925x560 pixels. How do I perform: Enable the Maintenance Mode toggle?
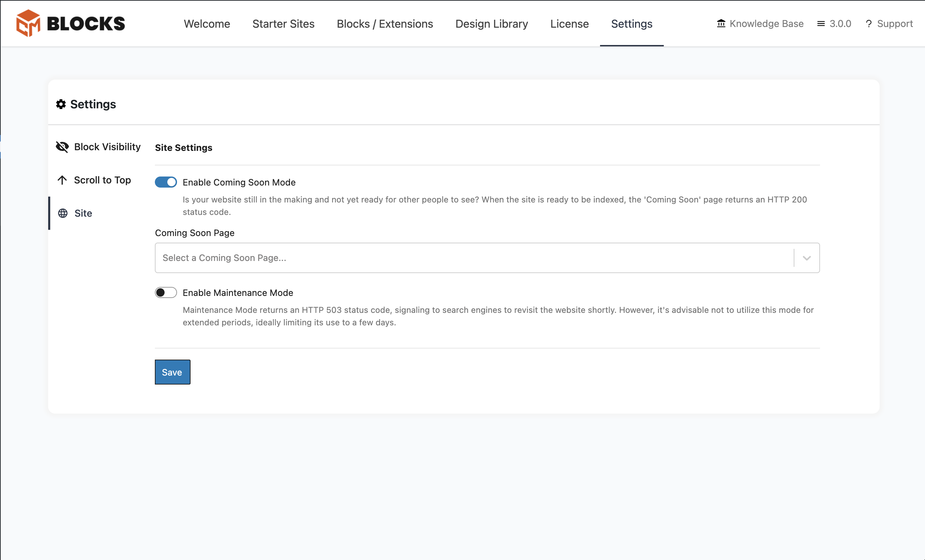(166, 292)
